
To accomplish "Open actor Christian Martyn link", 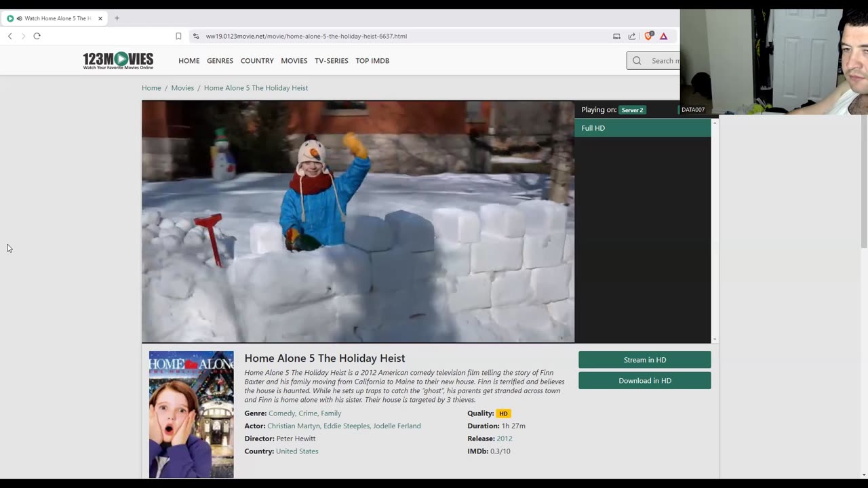I will 293,426.
